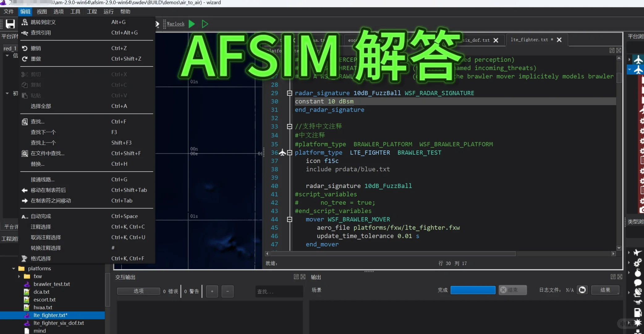Viewport: 644px width, 334px height.
Task: Click the gears processor icon in right sidebar
Action: 638,263
